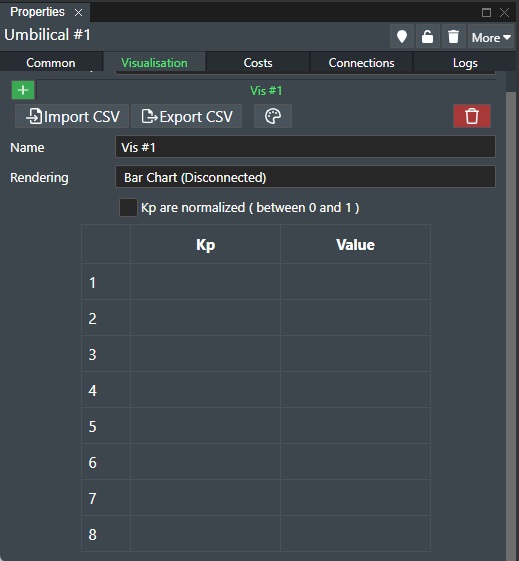Click the trash icon beside More
The image size is (519, 561).
click(x=454, y=36)
